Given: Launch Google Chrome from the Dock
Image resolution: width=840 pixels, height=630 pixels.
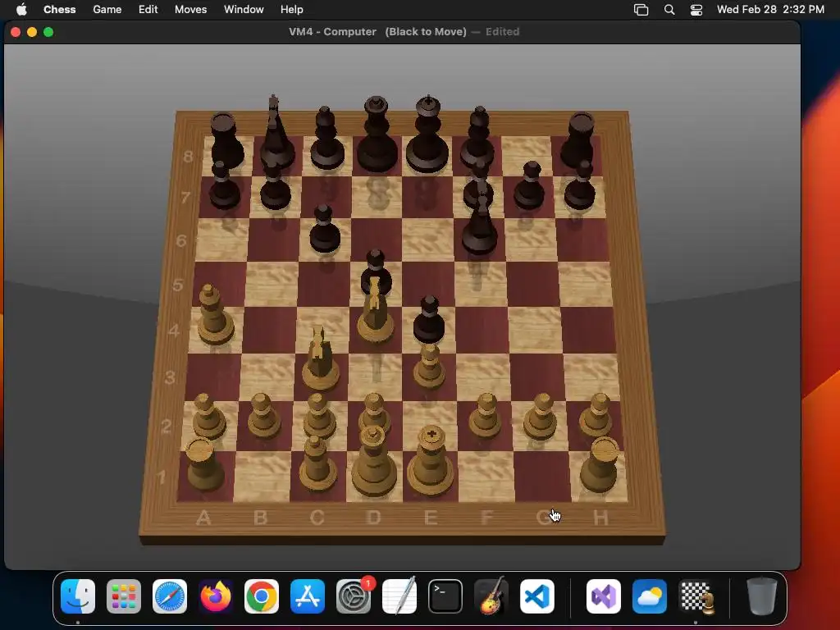Looking at the screenshot, I should 262,596.
